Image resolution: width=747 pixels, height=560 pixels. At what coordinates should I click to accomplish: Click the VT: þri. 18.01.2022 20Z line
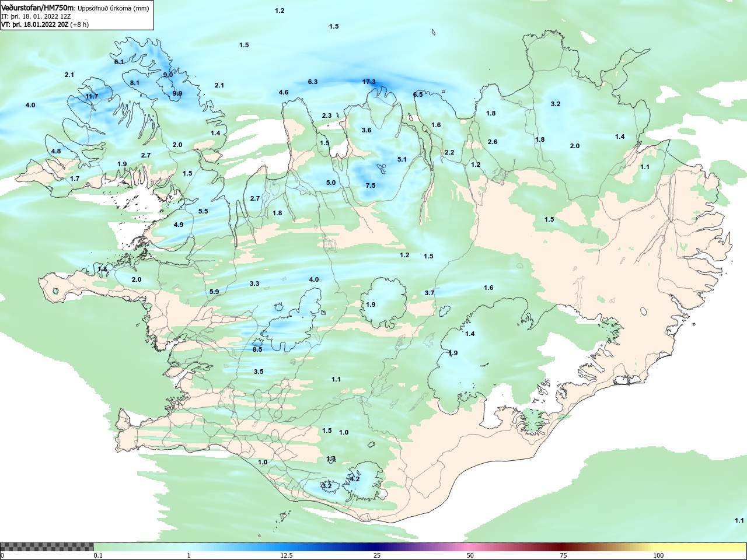coord(45,24)
